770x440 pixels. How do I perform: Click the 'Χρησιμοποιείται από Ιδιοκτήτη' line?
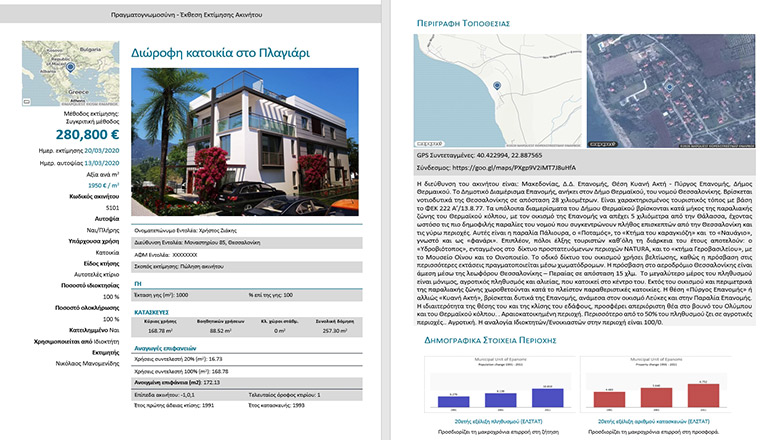click(x=77, y=341)
